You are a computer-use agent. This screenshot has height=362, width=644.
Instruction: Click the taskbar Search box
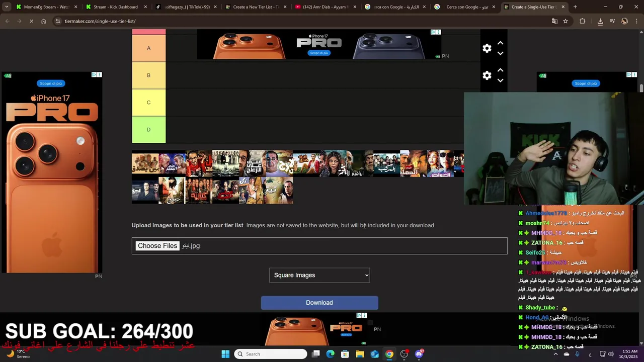pos(271,354)
